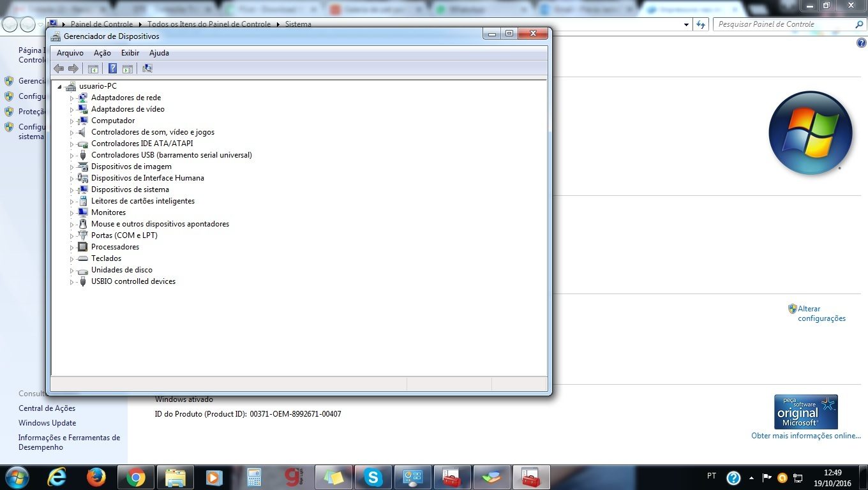Expand the Adaptadores de vídeo node
Viewport: 868px width, 490px height.
pyautogui.click(x=71, y=110)
